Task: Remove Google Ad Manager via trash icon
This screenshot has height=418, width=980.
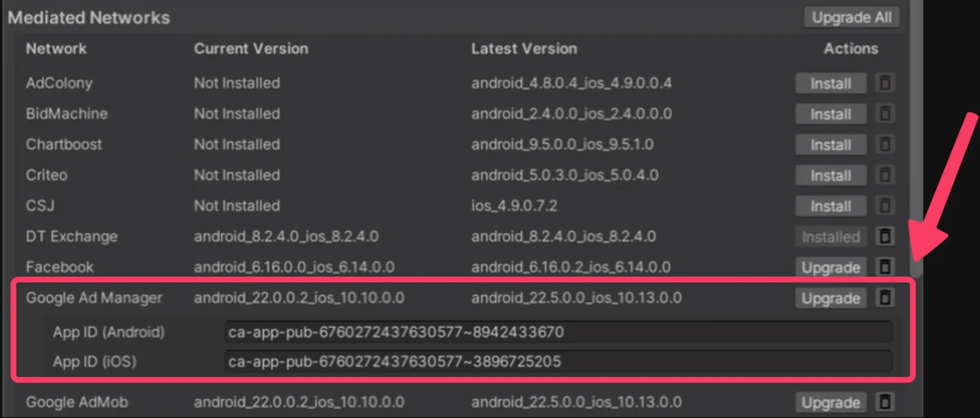Action: (x=885, y=298)
